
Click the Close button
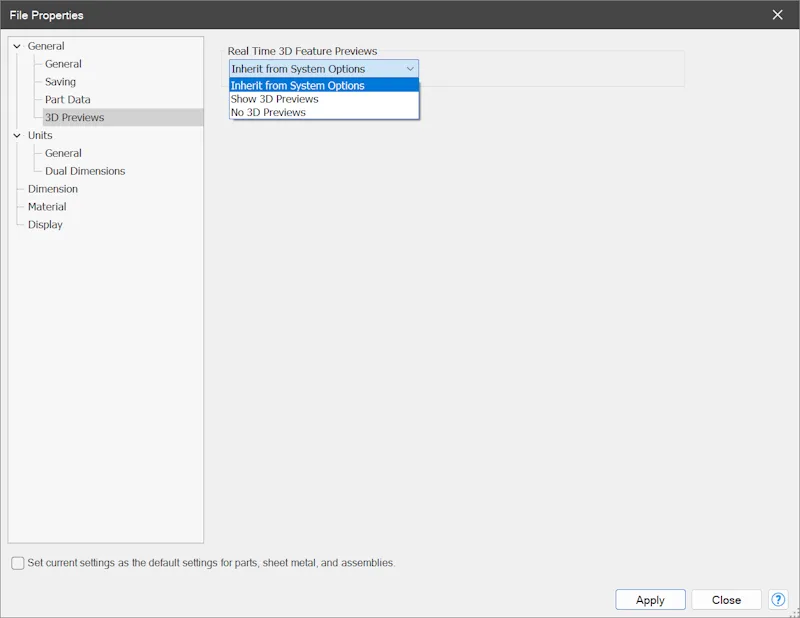(727, 600)
